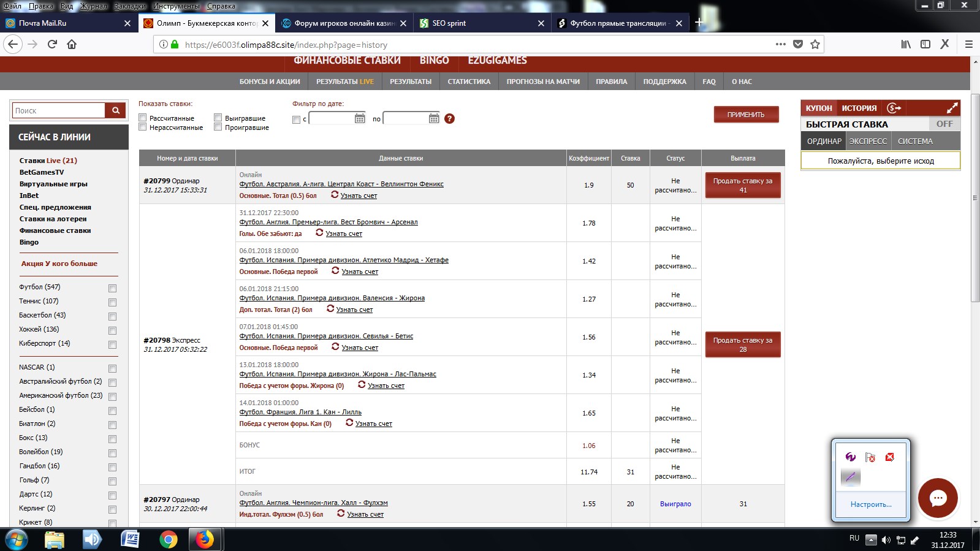This screenshot has height=551, width=980.
Task: Select the ЭКСПРЕСС coupon tab
Action: tap(868, 141)
